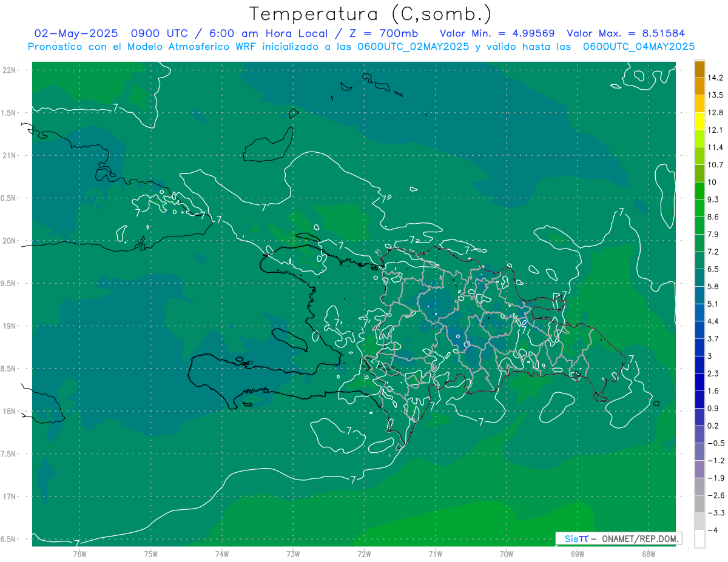Click the "9.5N" latitude label
Screen dimensions: 728x562
tap(9, 284)
